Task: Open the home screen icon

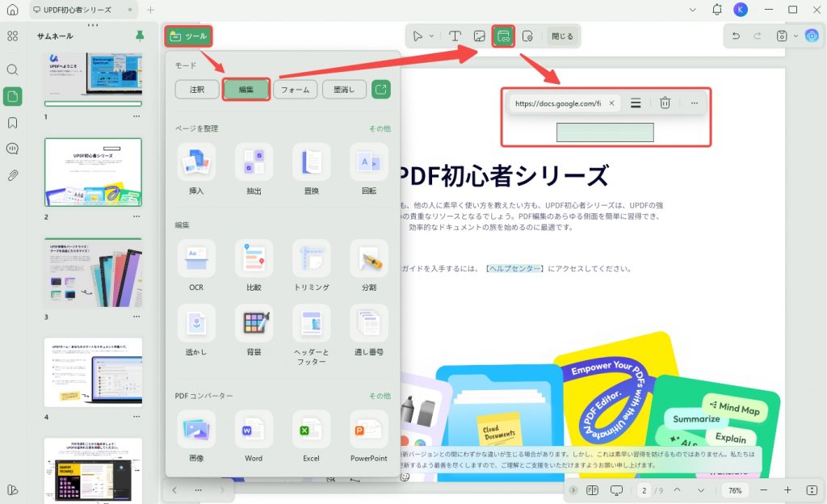Action: (13, 10)
